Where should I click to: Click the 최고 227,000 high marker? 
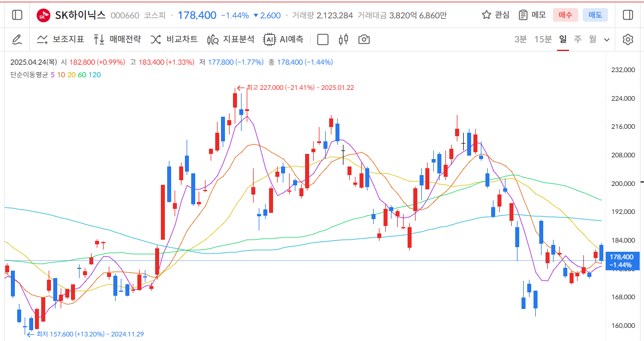(295, 88)
